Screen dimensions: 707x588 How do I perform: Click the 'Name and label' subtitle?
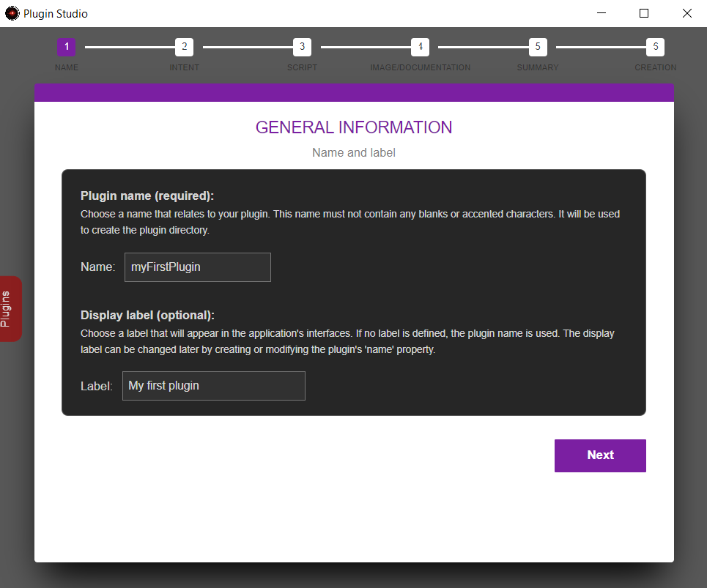[x=354, y=153]
